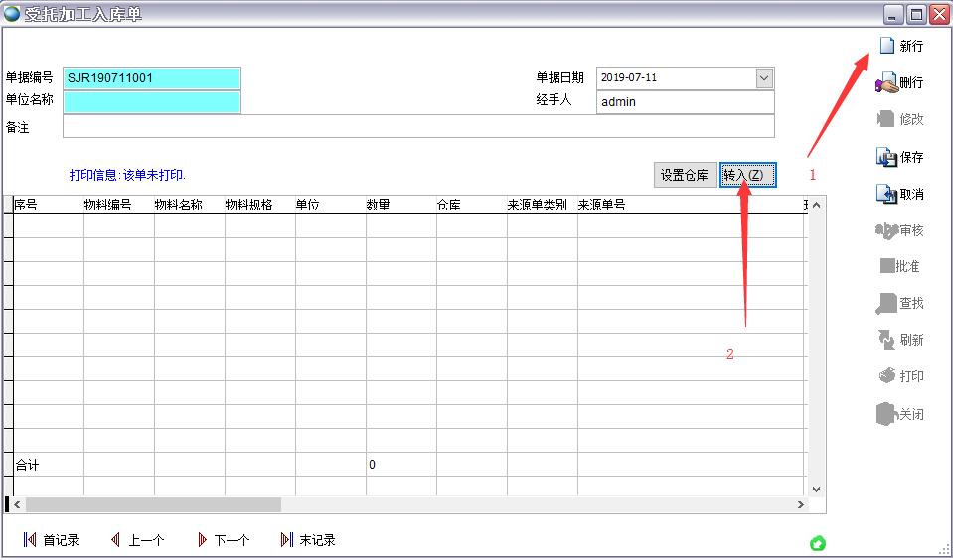Go to next record with 下一个
Screen dimensions: 953x560
(x=224, y=540)
